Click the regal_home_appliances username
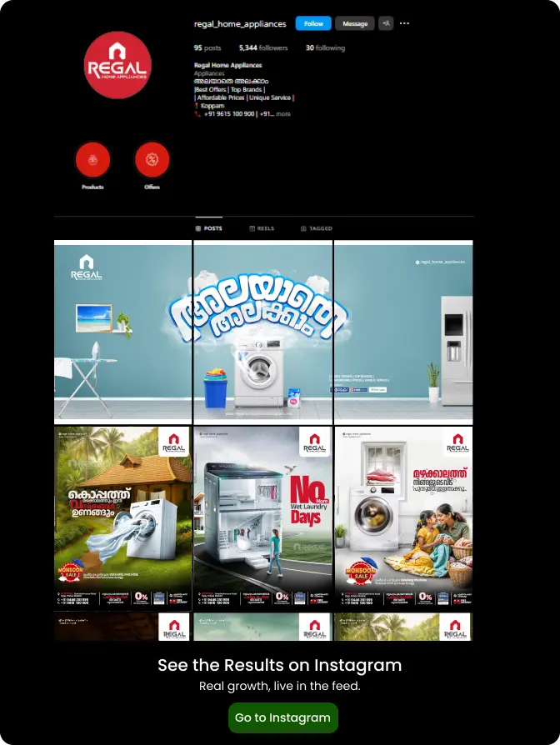Screen dimensions: 560x745 coord(240,24)
